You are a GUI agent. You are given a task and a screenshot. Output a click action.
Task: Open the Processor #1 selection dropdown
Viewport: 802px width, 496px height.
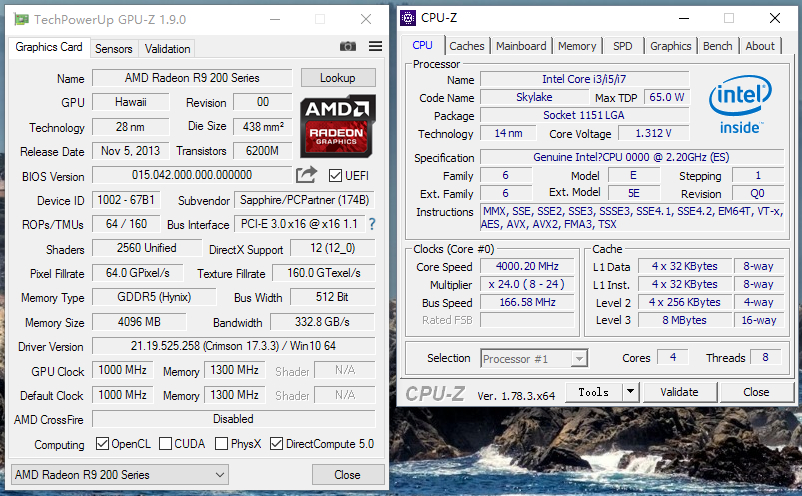tap(534, 359)
